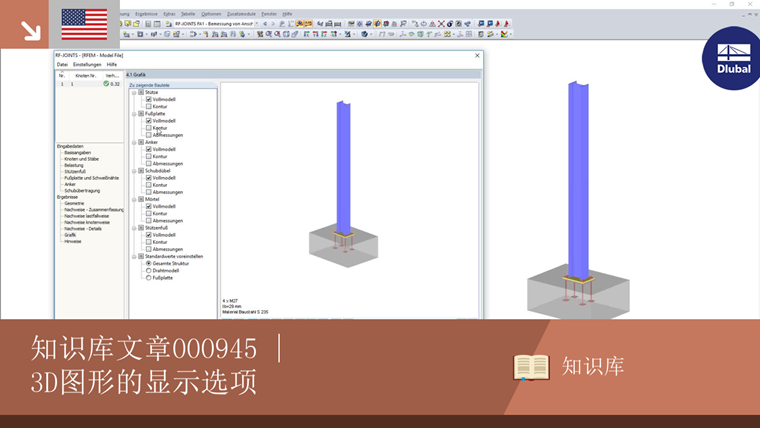This screenshot has width=760, height=428.
Task: Open Geometrie under Ergebnisse
Action: pyautogui.click(x=74, y=203)
